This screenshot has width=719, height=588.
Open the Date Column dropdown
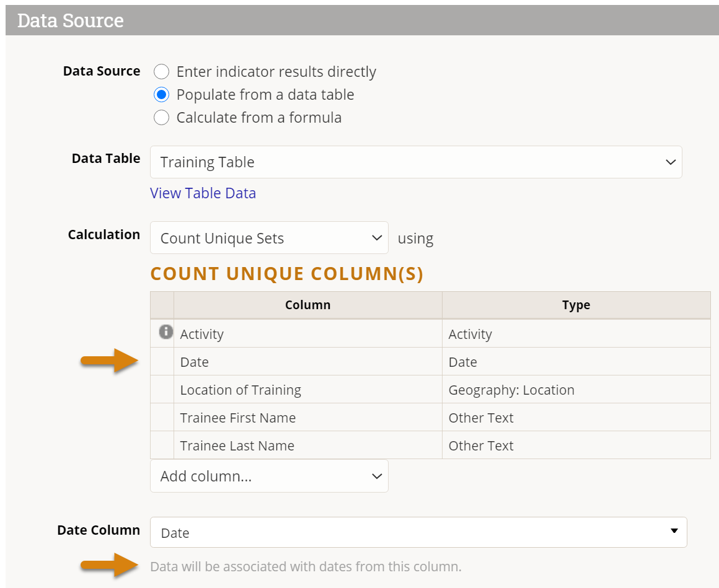tap(418, 533)
